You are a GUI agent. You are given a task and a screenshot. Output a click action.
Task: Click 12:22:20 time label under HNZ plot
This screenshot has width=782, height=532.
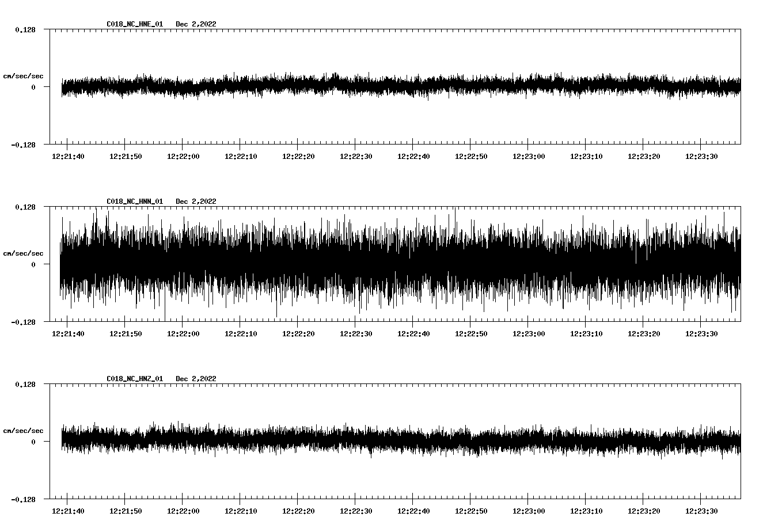coord(298,511)
